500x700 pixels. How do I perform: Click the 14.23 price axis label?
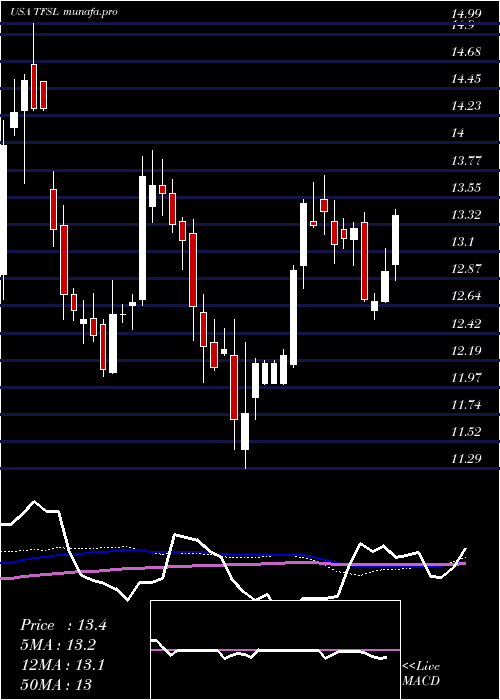(466, 106)
